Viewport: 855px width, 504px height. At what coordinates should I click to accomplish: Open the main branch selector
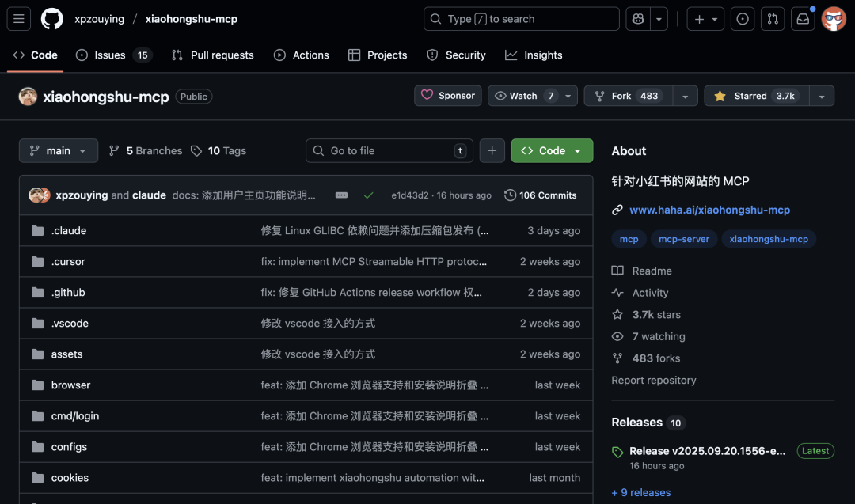point(59,151)
